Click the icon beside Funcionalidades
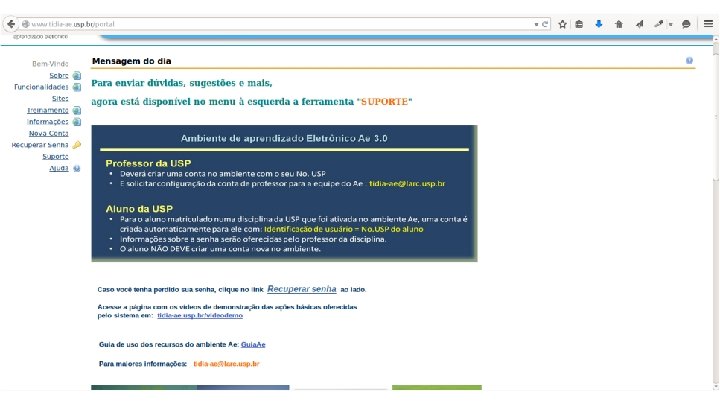 77,87
